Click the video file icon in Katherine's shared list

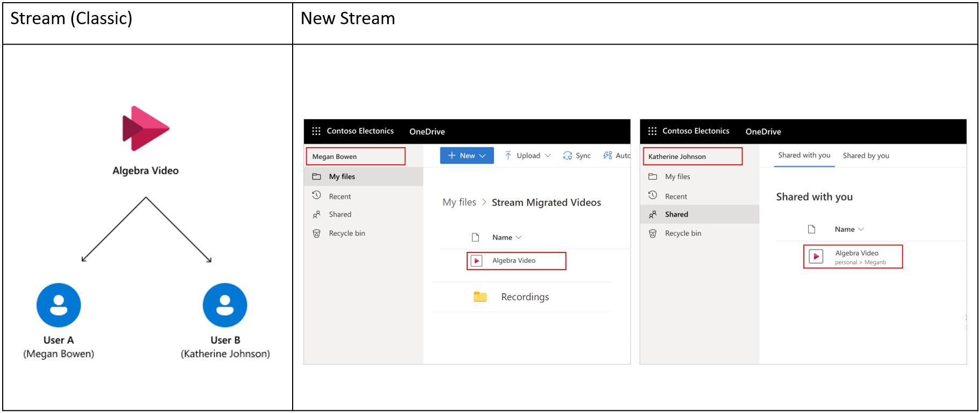point(816,257)
